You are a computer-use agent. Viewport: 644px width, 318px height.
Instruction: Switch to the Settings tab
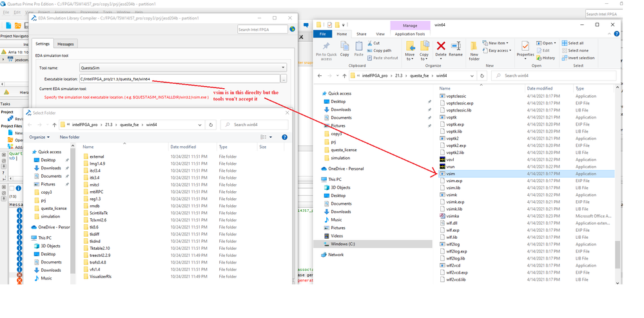43,44
